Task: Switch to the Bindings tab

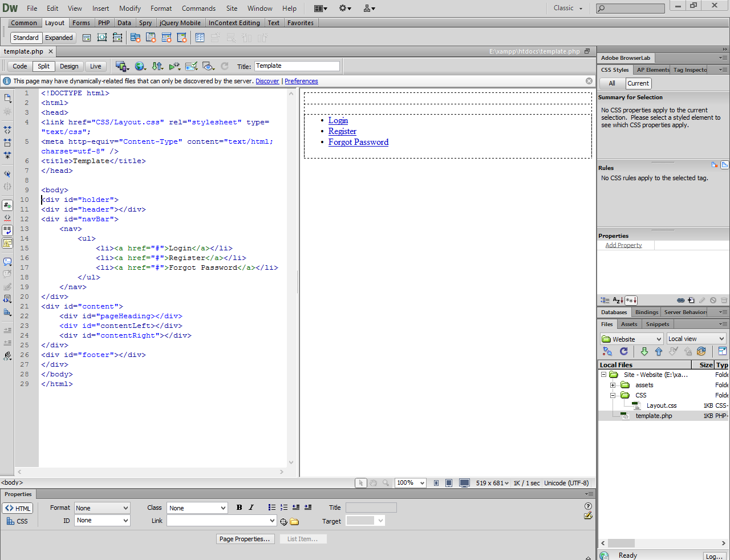Action: pos(646,312)
